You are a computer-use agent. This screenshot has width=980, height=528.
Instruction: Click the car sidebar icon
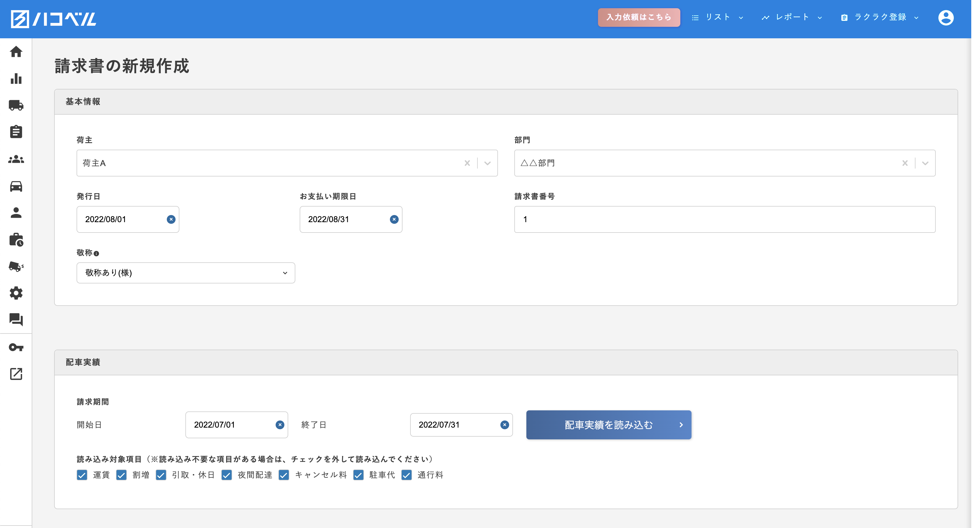click(16, 186)
